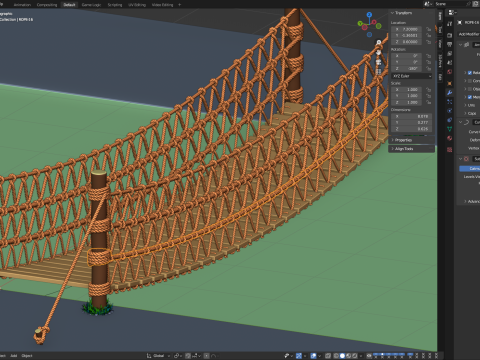Select the Modifiers wrench tab
The height and width of the screenshot is (360, 480).
[450, 93]
